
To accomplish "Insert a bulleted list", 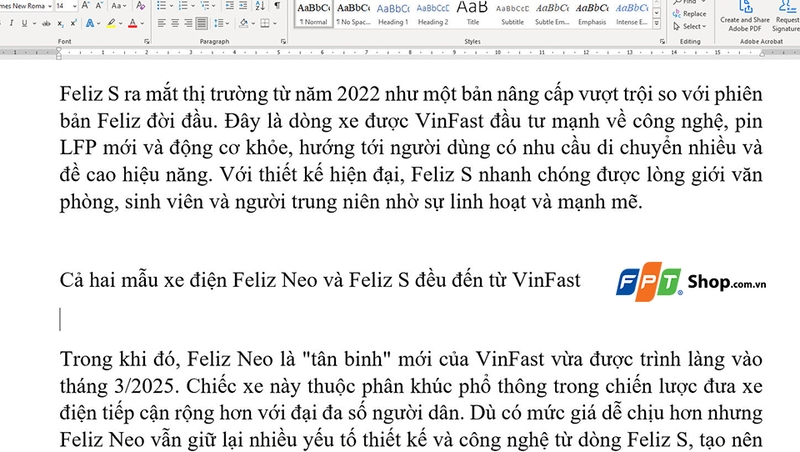I will [161, 6].
